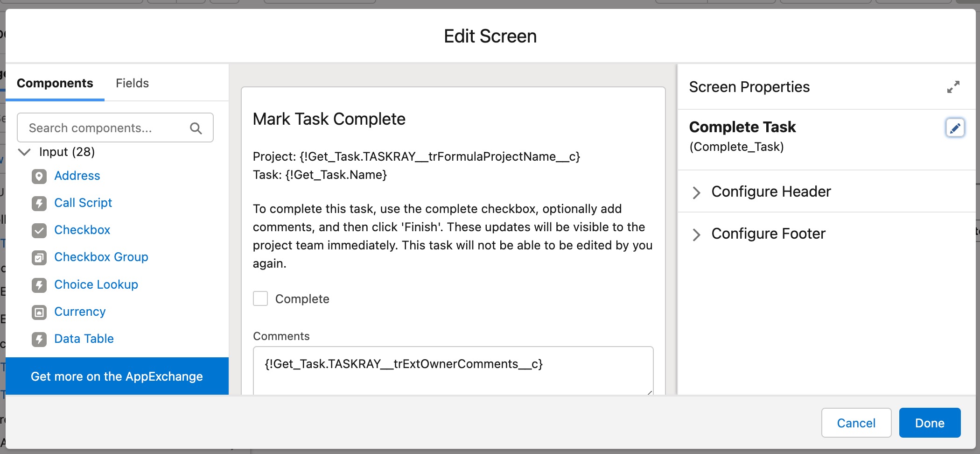Select the Address component icon
980x454 pixels.
pos(39,176)
